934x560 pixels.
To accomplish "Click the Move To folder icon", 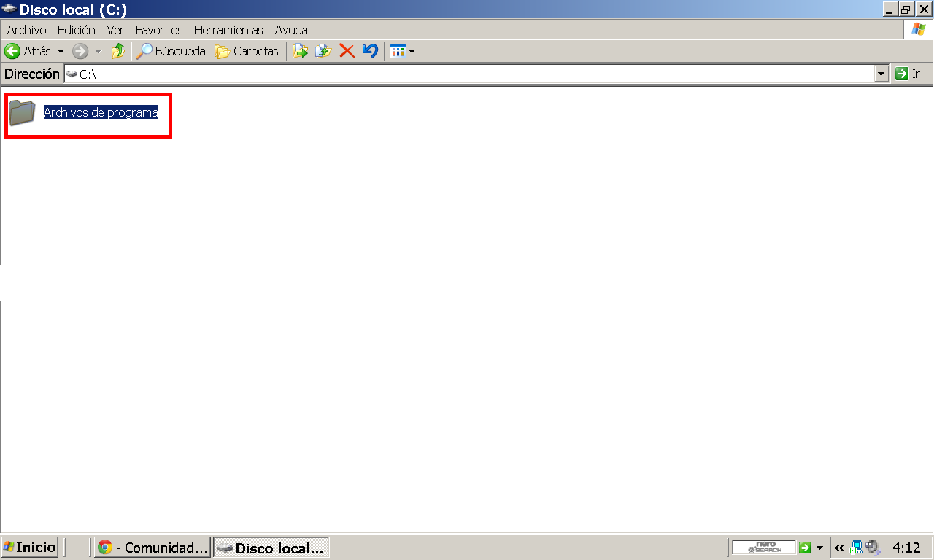I will [x=300, y=52].
